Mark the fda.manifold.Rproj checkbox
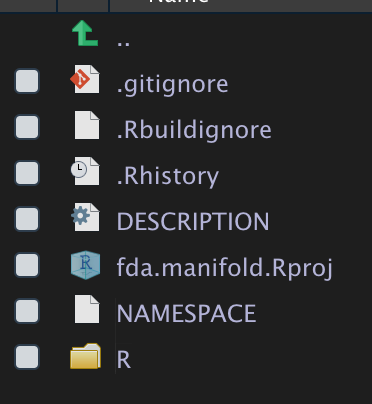The height and width of the screenshot is (404, 372). [x=27, y=265]
